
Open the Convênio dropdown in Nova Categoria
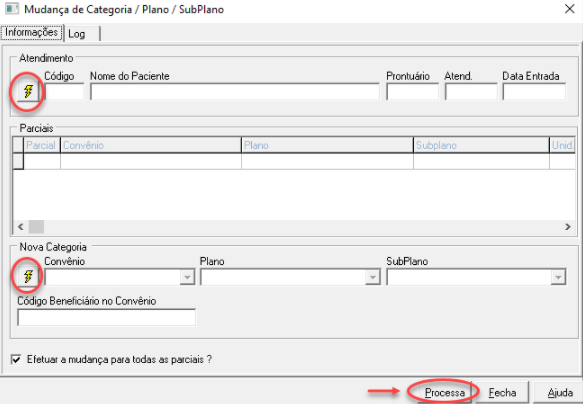point(187,277)
